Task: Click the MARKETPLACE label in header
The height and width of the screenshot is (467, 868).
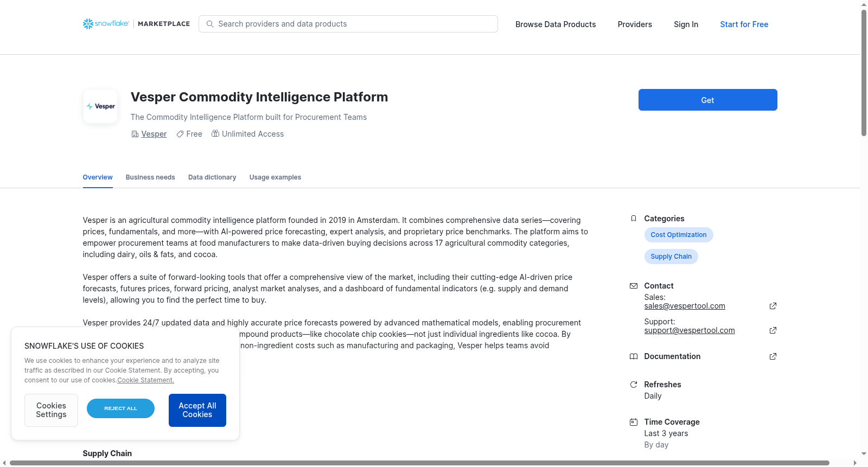Action: [164, 24]
